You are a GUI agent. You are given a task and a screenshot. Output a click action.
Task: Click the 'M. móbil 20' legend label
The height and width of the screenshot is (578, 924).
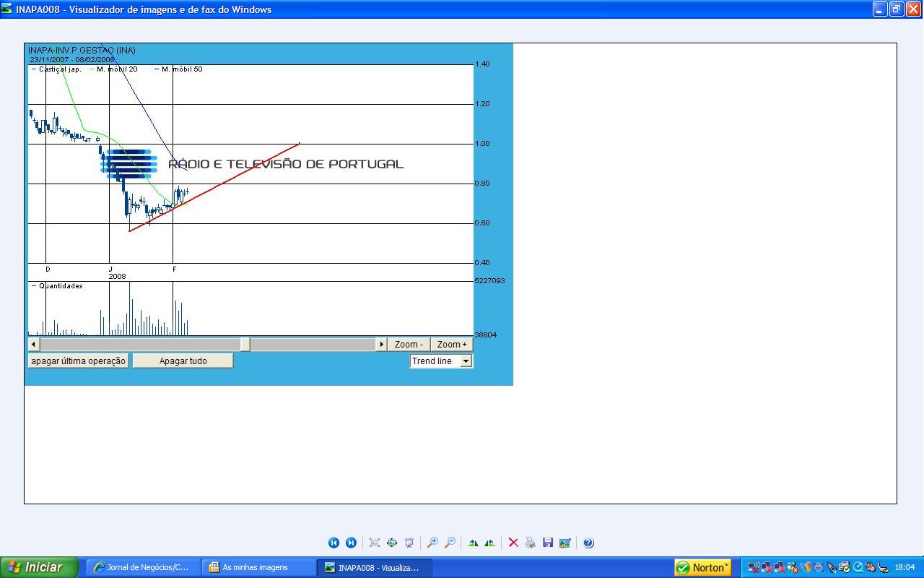(x=117, y=69)
